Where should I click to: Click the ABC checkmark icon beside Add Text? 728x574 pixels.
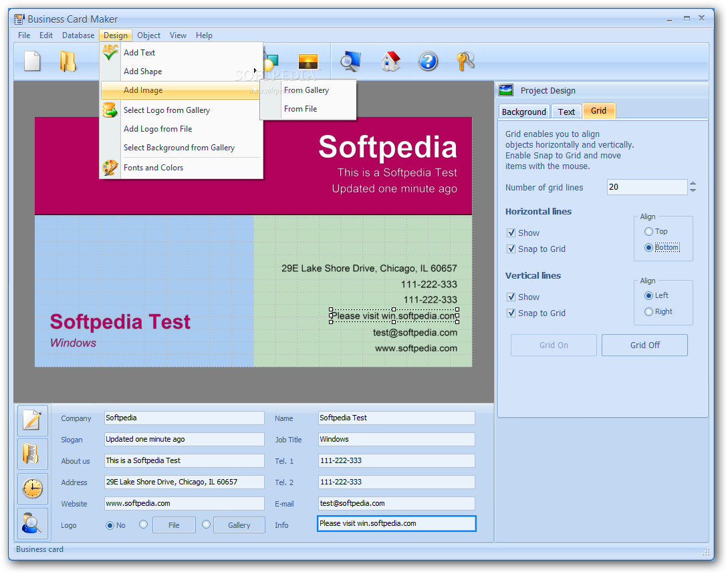pyautogui.click(x=110, y=52)
